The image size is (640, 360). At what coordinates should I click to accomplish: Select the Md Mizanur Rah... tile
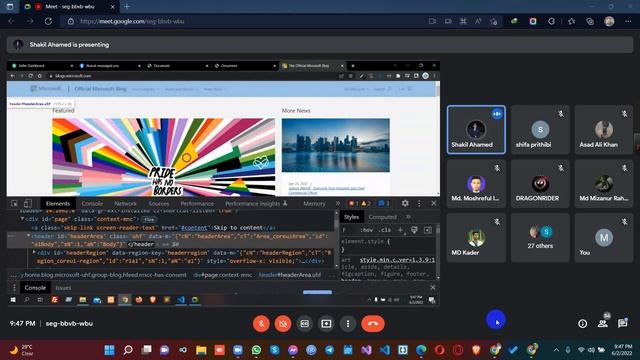click(604, 184)
